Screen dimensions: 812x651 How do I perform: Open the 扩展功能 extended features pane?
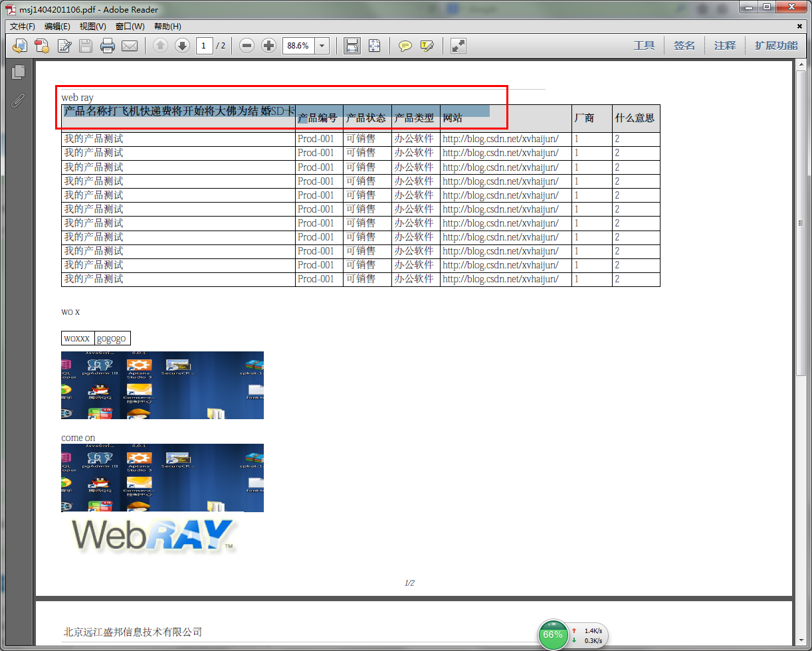tap(776, 46)
